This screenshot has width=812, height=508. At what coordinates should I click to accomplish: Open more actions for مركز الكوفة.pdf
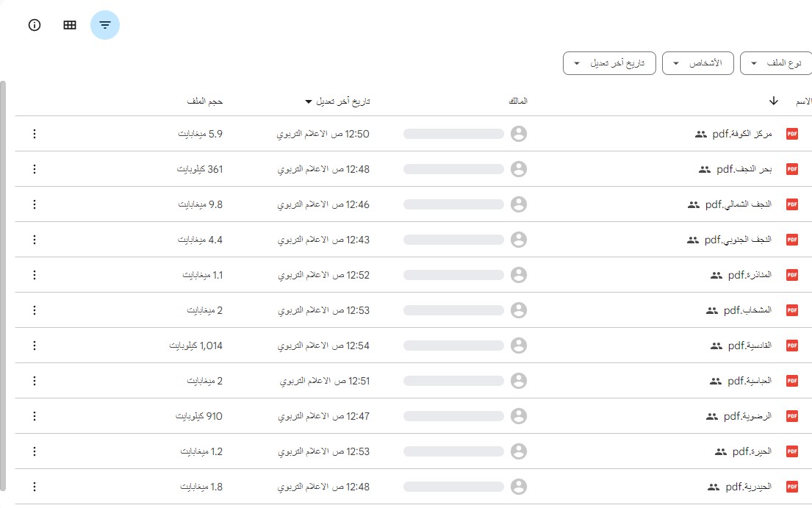[35, 134]
